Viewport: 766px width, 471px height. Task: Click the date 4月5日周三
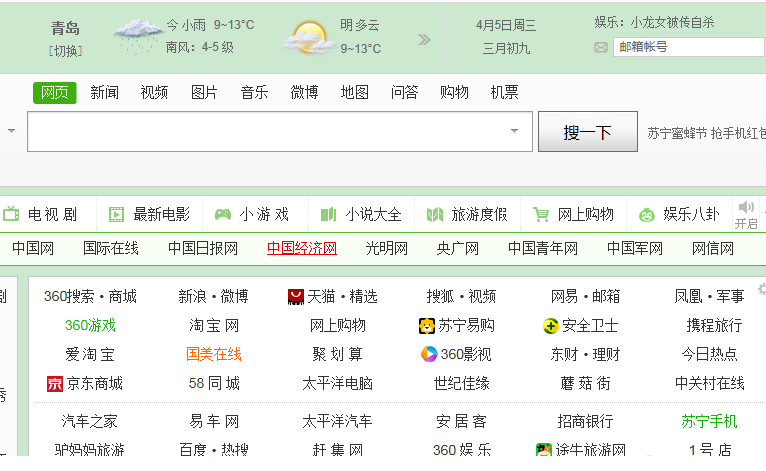point(506,25)
